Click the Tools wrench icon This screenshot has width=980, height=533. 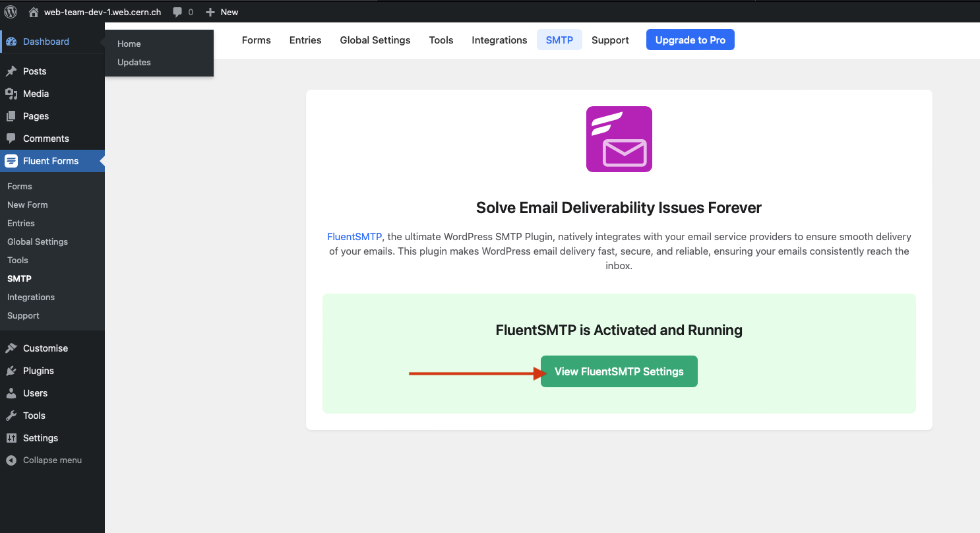[x=11, y=416]
